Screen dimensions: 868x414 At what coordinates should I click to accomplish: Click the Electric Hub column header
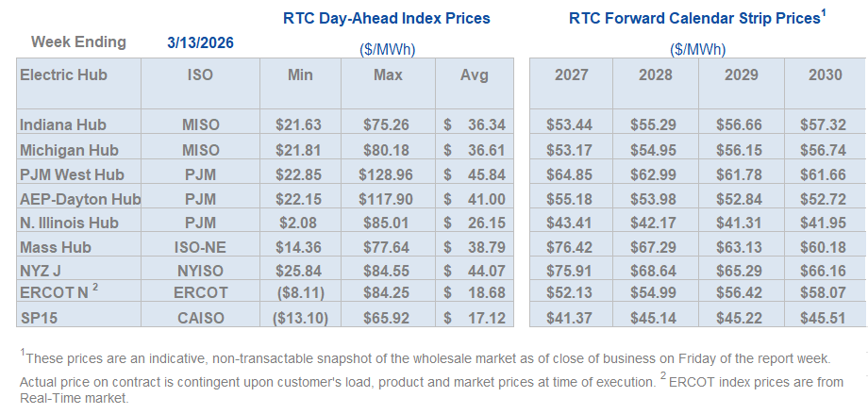tap(63, 75)
